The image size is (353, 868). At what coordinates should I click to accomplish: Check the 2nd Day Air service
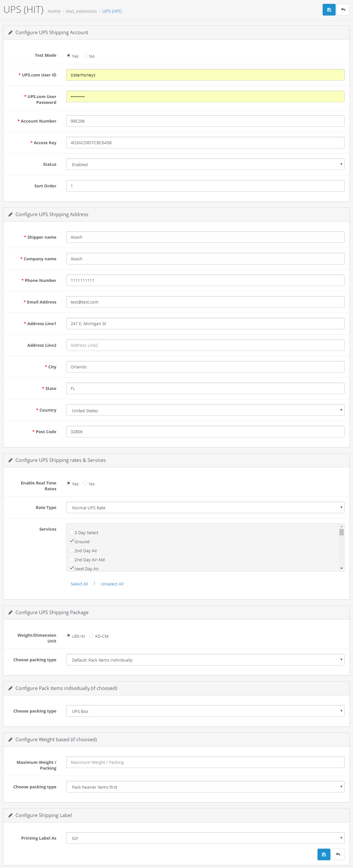pyautogui.click(x=72, y=550)
